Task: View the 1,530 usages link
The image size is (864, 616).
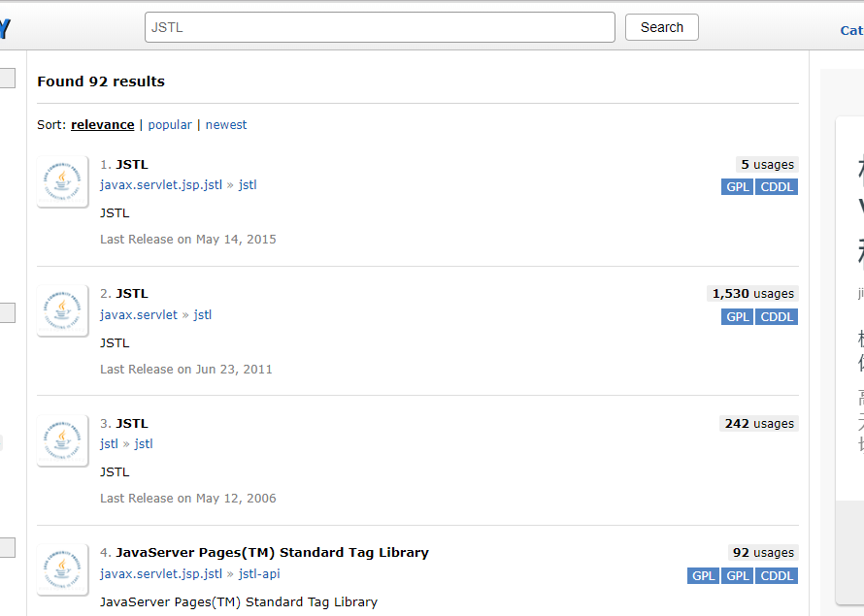Action: coord(752,294)
